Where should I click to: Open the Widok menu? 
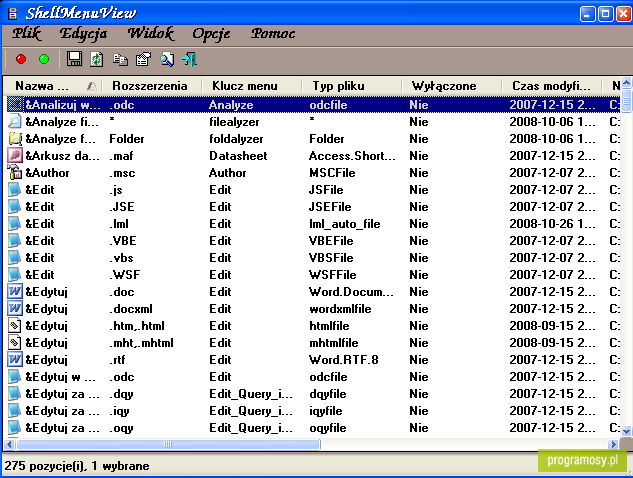151,34
